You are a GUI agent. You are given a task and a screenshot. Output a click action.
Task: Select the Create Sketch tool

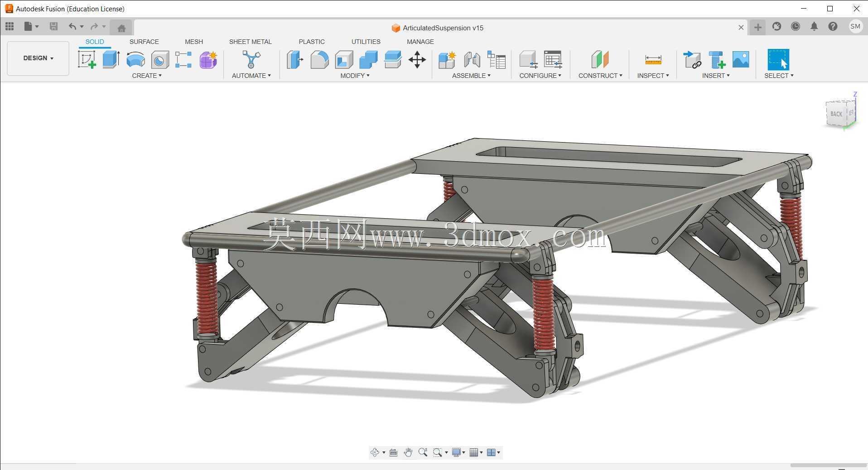87,59
